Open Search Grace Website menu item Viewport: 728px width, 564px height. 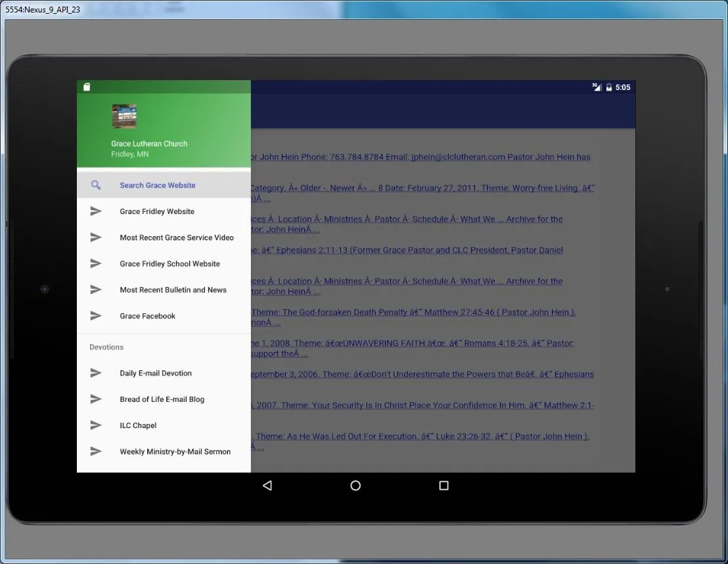point(164,185)
